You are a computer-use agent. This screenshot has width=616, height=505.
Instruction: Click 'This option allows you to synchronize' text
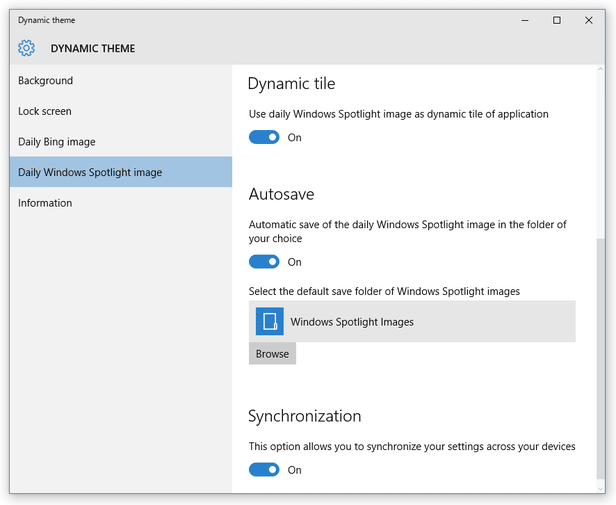click(x=412, y=446)
